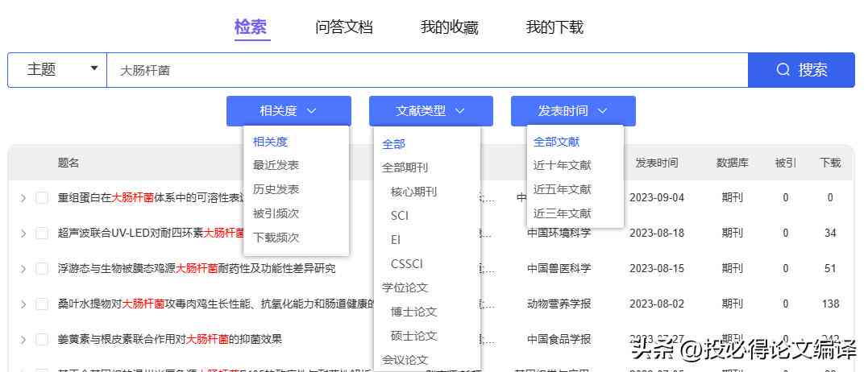The height and width of the screenshot is (372, 868).
Task: Filter by 硕士论文
Action: point(413,336)
